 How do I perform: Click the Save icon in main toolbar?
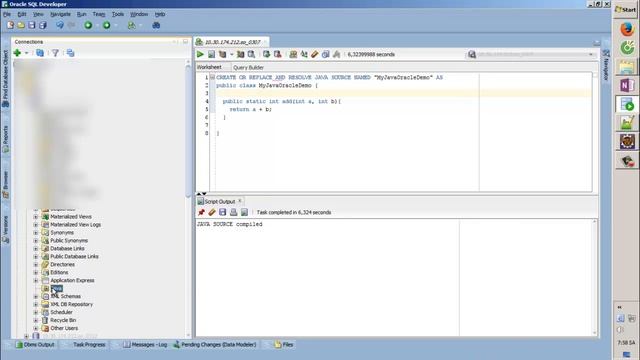point(31,25)
